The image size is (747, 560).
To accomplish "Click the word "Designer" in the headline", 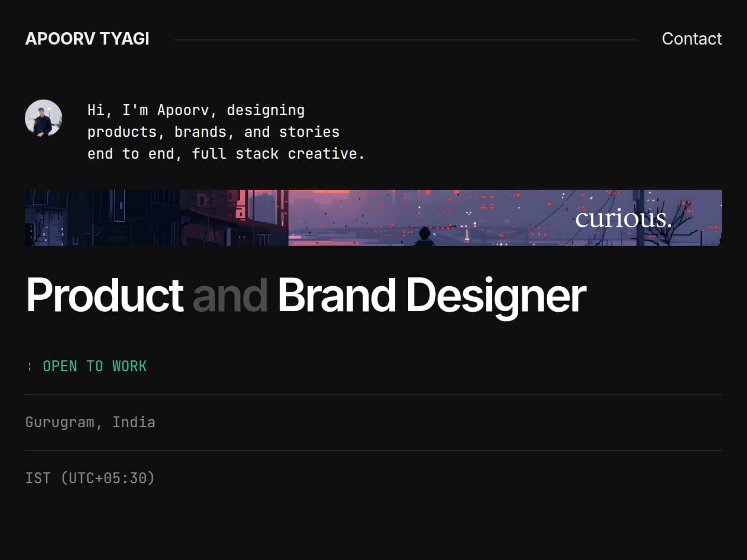I will pos(495,295).
